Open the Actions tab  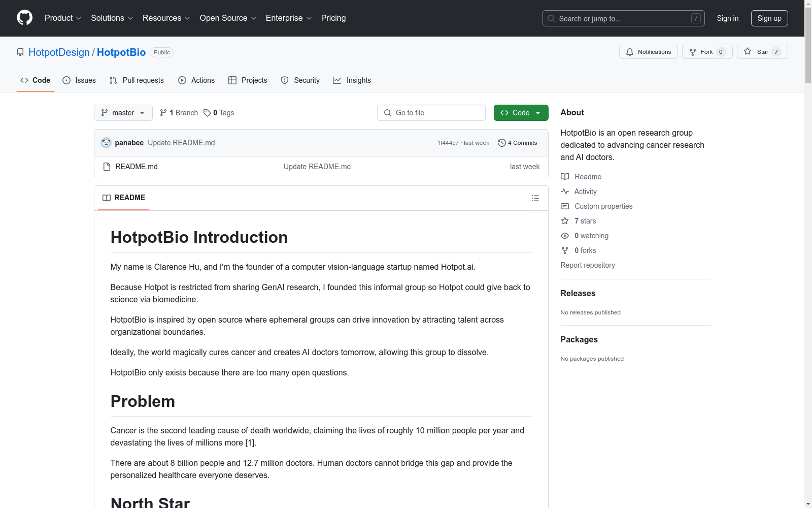[x=196, y=80]
